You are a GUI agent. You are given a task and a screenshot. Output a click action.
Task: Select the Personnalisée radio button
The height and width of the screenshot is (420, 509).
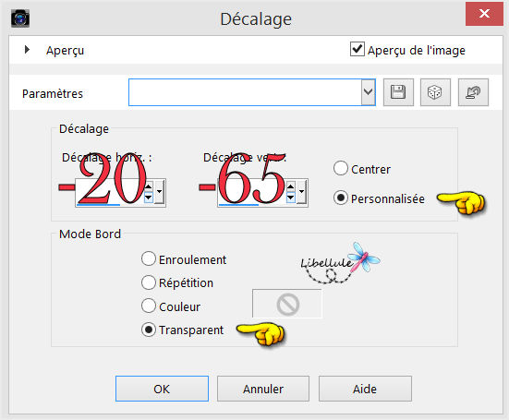pos(341,198)
